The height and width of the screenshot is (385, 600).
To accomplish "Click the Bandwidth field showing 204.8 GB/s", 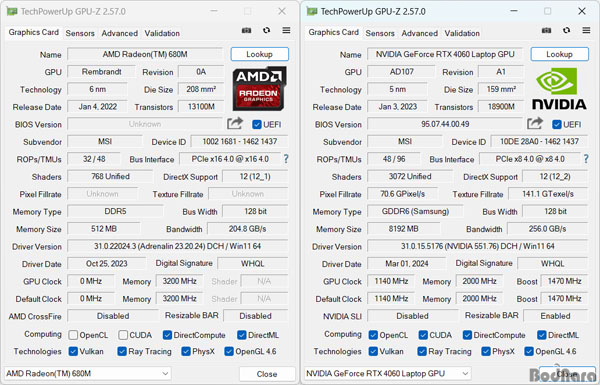I will [248, 229].
